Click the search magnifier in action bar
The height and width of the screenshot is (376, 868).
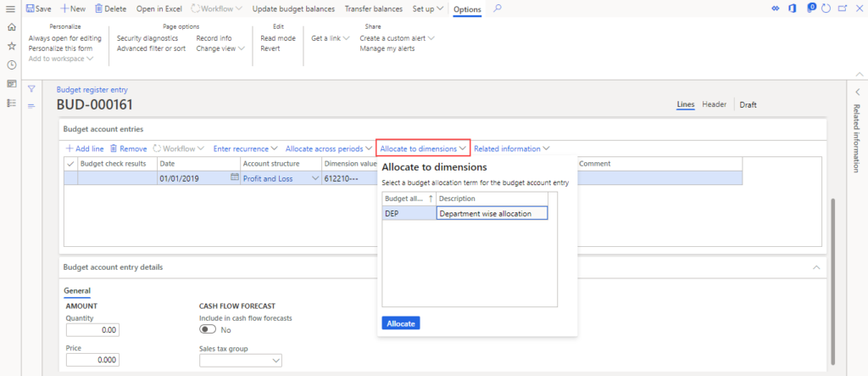pos(498,8)
